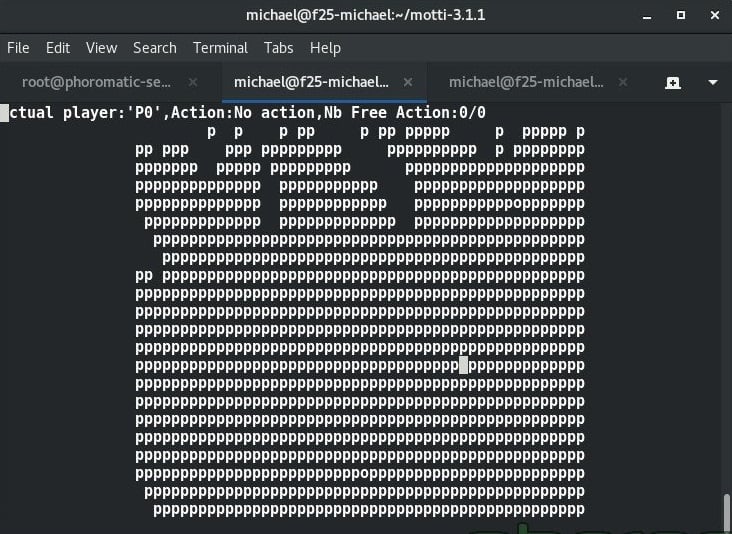This screenshot has height=534, width=732.
Task: Open the Terminal menu
Action: coord(220,47)
